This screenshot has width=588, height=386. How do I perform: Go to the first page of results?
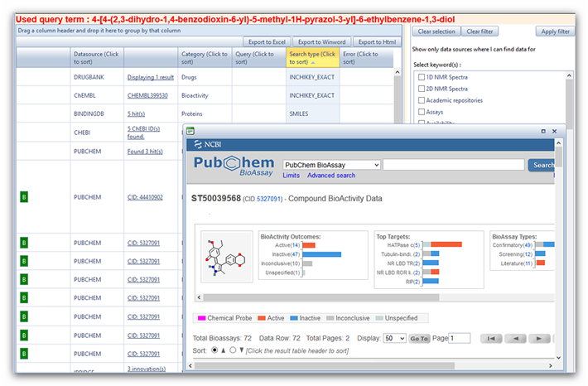click(491, 338)
